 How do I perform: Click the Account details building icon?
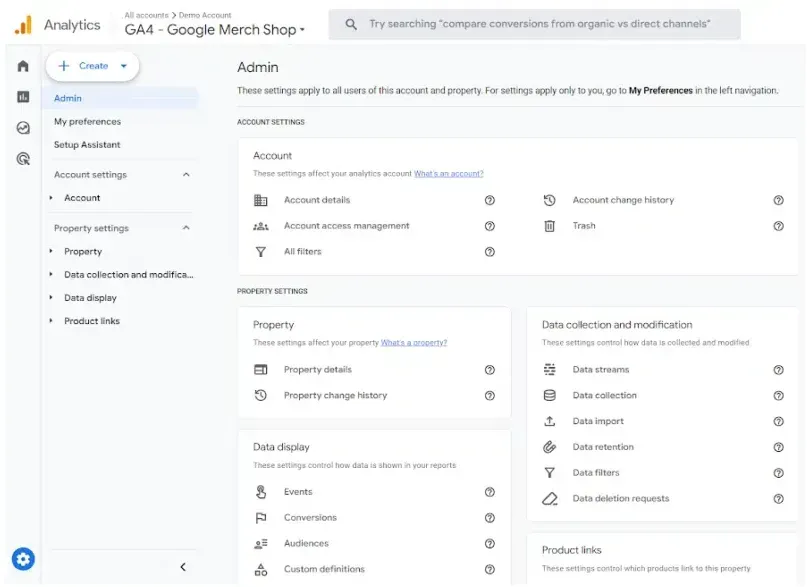point(261,200)
